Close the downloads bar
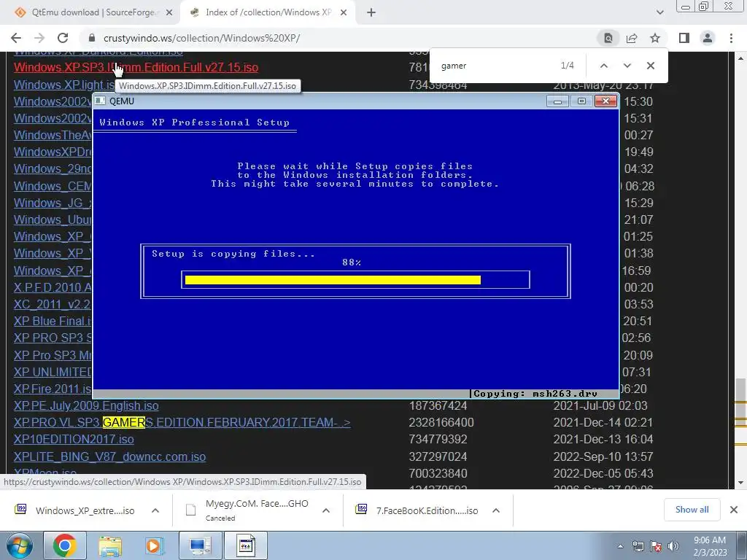Image resolution: width=747 pixels, height=560 pixels. pyautogui.click(x=734, y=510)
